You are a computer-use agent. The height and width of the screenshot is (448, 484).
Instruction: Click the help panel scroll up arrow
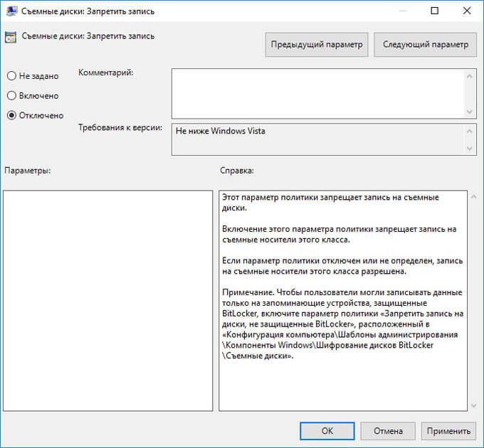474,197
